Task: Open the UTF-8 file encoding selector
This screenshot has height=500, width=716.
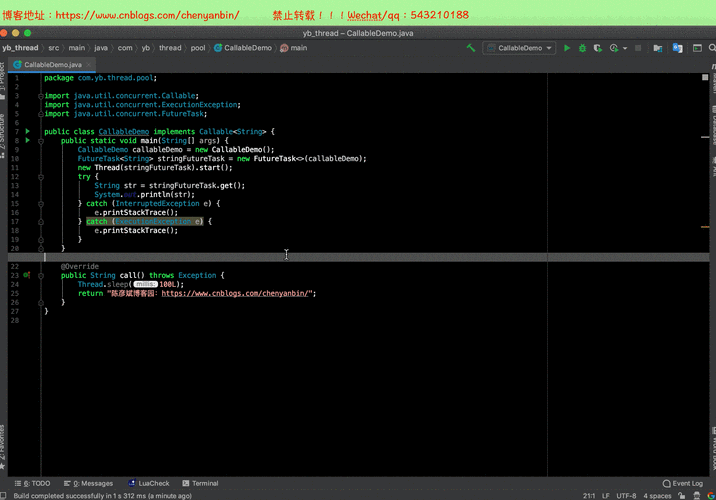Action: [x=627, y=495]
